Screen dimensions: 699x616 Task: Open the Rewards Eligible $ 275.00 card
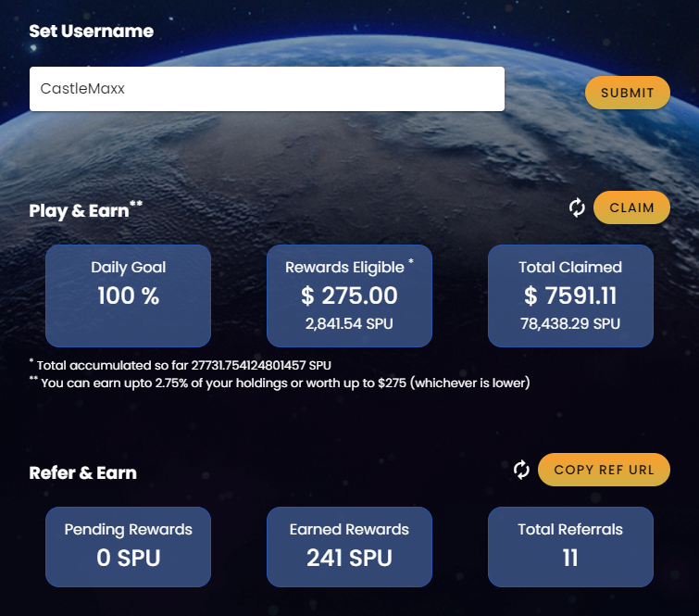pos(350,295)
